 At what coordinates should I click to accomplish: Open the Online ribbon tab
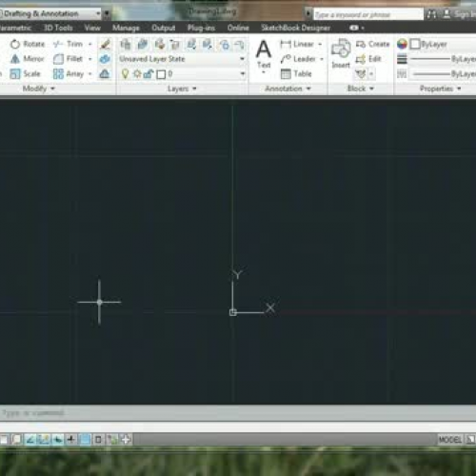(238, 28)
